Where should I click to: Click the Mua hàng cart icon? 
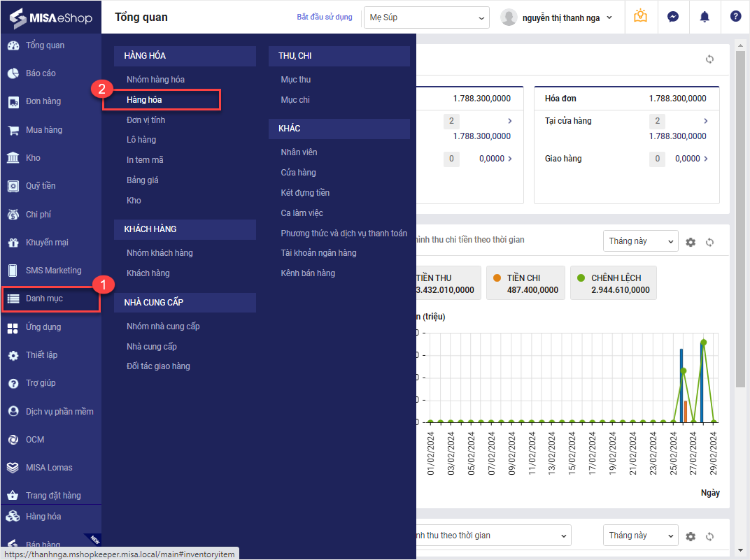pyautogui.click(x=13, y=130)
